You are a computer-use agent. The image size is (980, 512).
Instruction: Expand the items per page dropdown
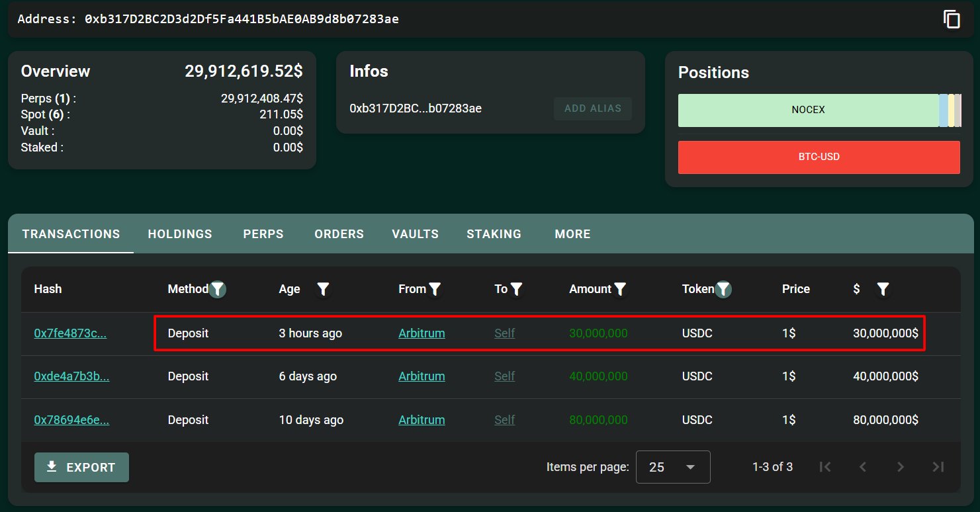coord(672,467)
